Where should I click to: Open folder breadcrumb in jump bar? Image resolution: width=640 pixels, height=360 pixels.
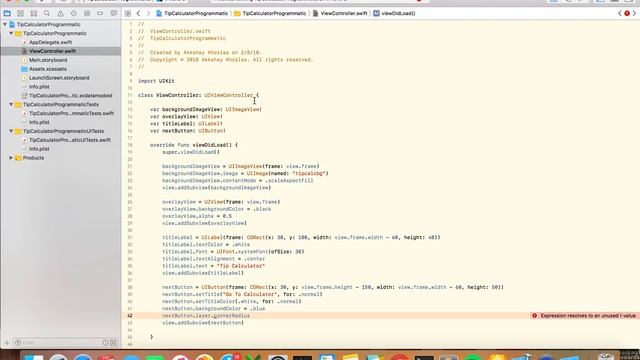270,13
